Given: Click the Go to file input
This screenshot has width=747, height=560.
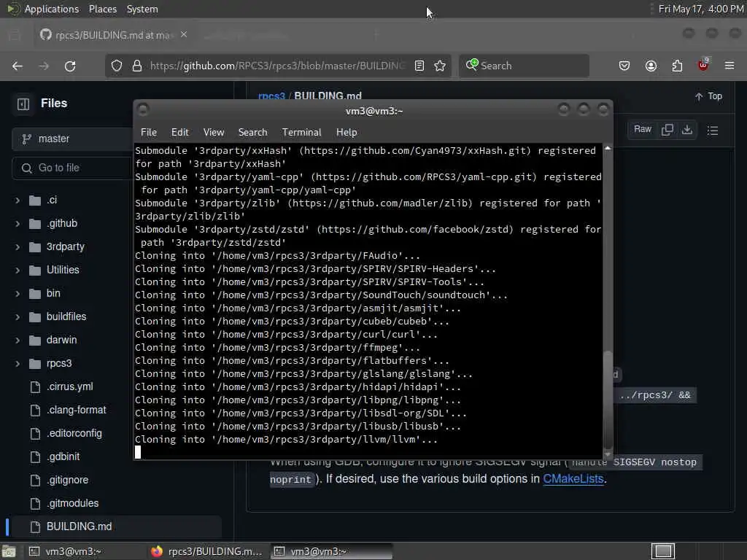Looking at the screenshot, I should [x=74, y=168].
